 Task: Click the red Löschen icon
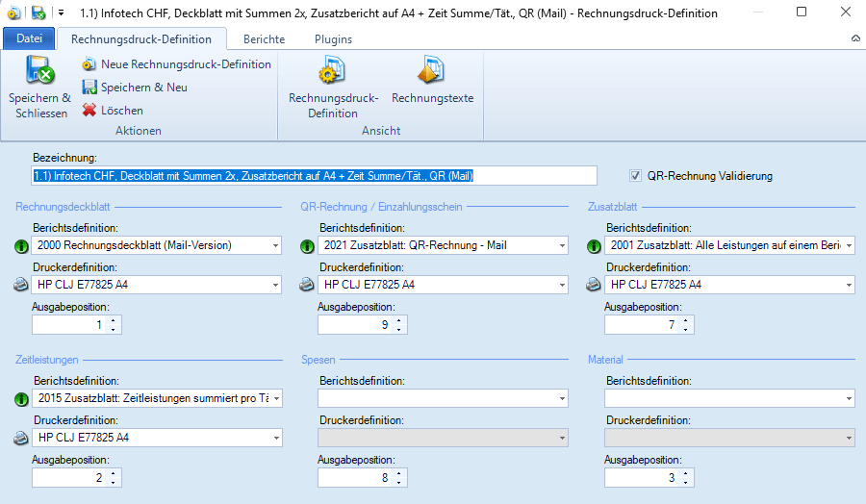click(x=89, y=111)
